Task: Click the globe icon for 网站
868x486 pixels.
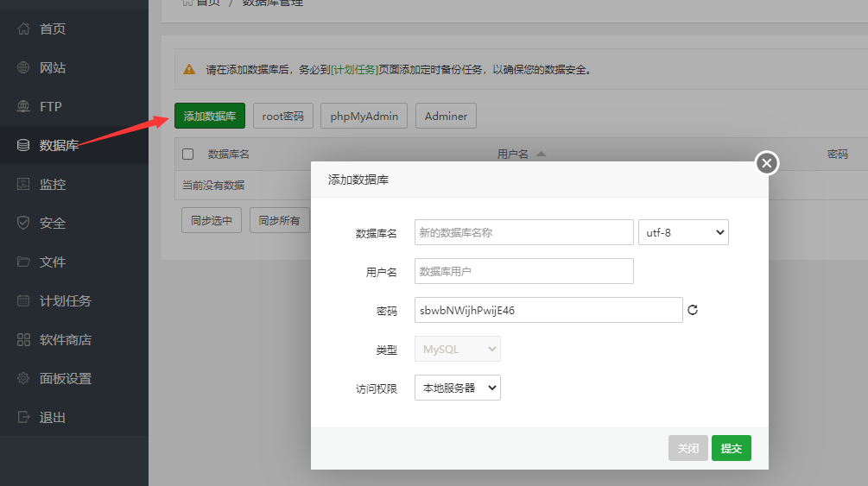Action: click(23, 68)
